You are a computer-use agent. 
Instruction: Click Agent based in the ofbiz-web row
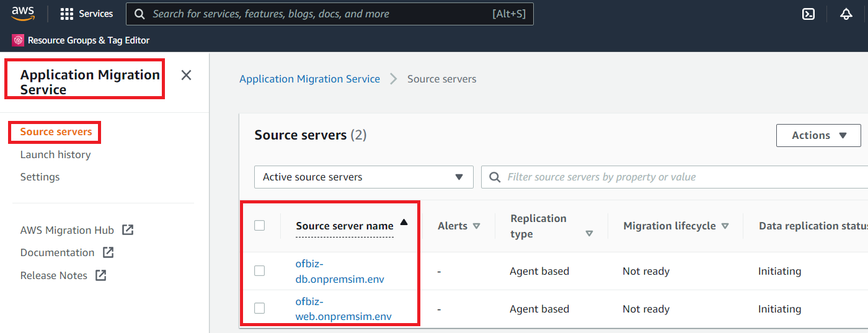[539, 309]
